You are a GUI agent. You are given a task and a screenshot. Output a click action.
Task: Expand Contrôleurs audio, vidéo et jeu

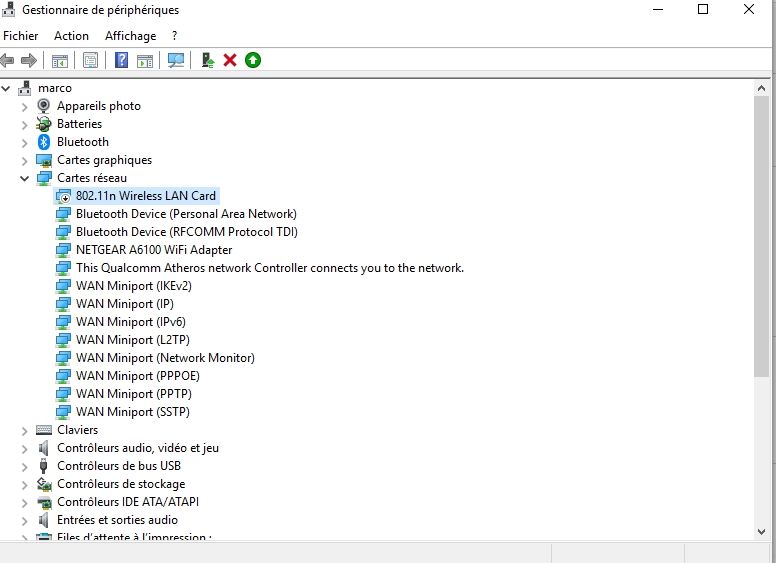(25, 449)
